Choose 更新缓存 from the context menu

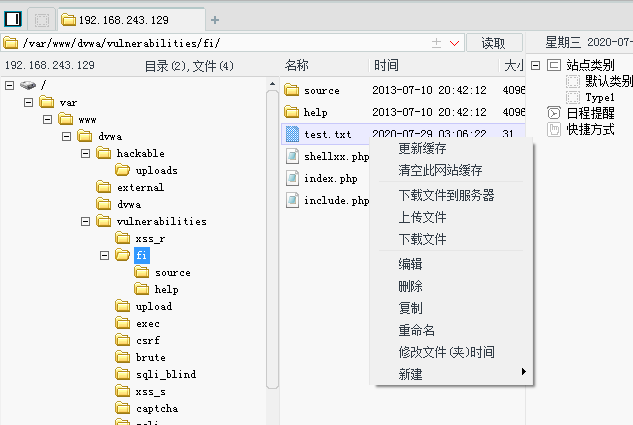[x=422, y=149]
